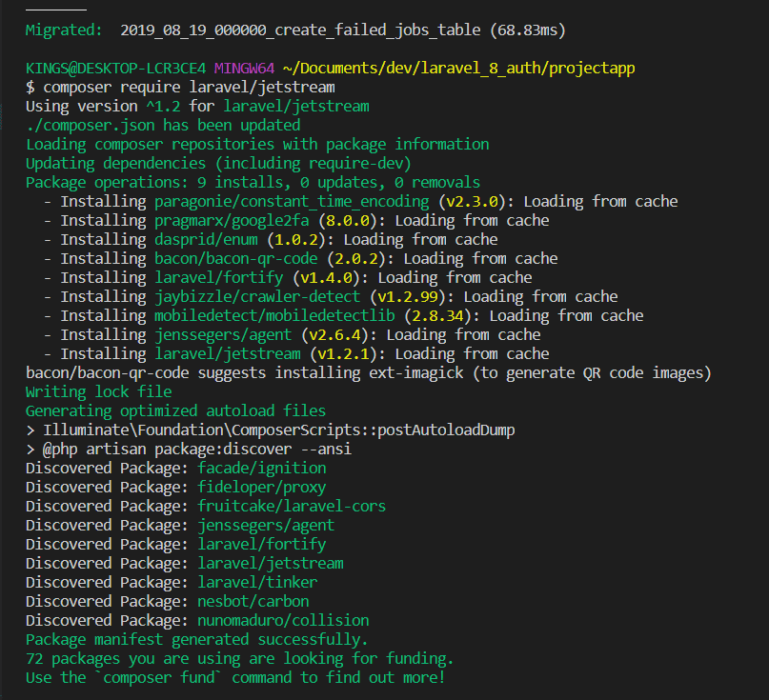Screen dimensions: 769x700
Task: Click laravel/jetstream in the Installing line
Action: [228, 354]
